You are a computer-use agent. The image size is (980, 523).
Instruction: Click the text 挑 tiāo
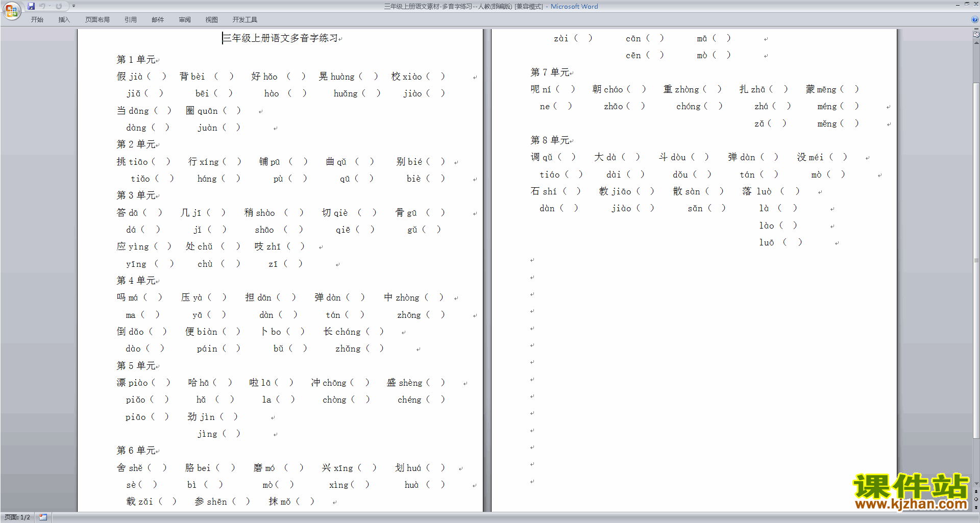click(x=132, y=162)
